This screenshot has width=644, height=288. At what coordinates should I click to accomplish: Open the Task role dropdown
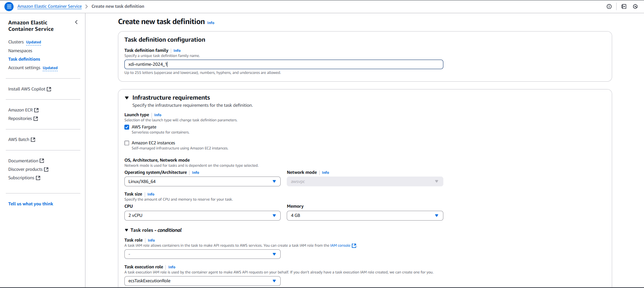[x=202, y=254]
